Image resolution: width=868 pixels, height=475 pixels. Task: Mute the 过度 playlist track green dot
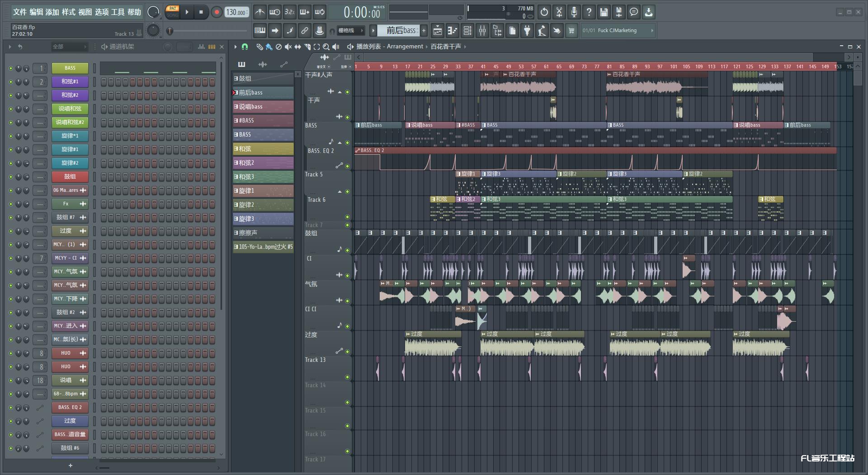347,351
